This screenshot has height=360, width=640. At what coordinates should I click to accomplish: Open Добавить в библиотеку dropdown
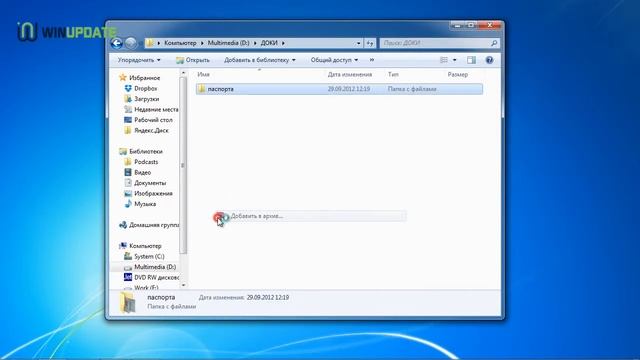[x=260, y=60]
